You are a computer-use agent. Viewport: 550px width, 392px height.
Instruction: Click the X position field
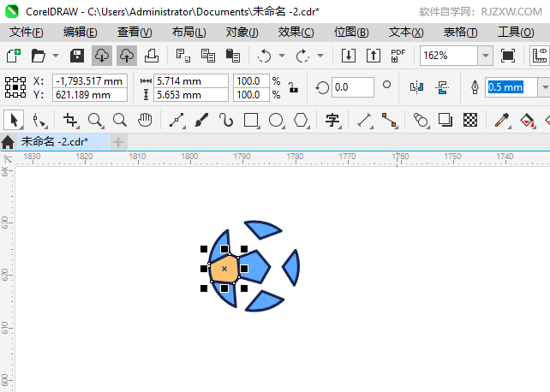tap(90, 81)
